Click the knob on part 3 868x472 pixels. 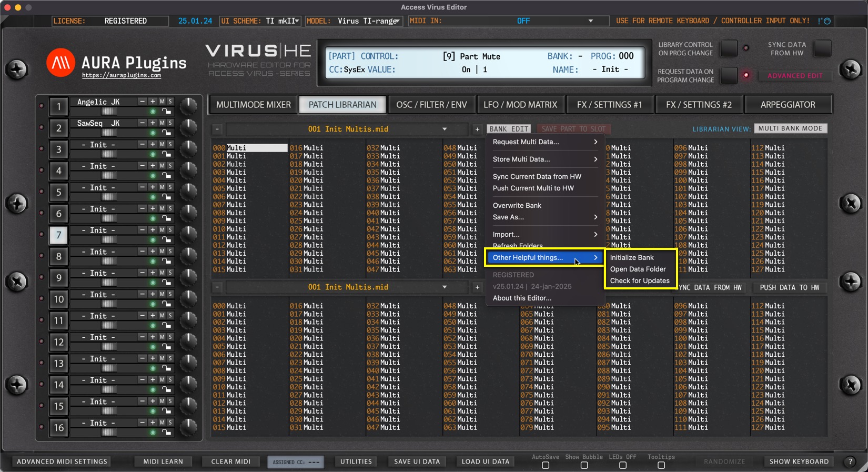click(x=188, y=149)
